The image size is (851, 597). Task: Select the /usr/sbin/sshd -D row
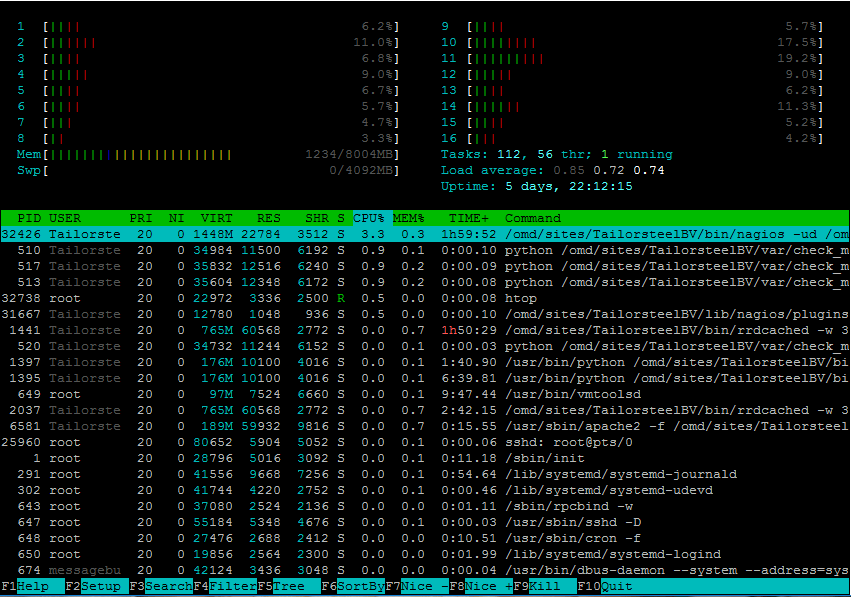click(x=425, y=523)
